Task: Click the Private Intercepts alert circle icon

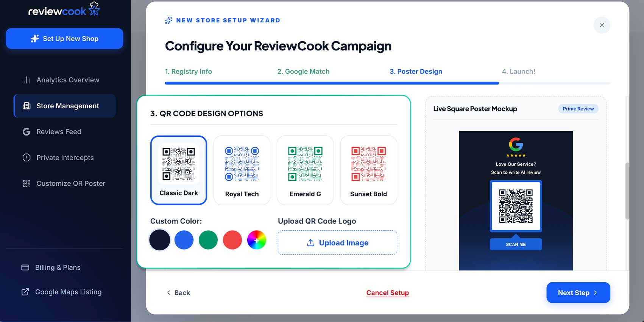Action: click(27, 158)
